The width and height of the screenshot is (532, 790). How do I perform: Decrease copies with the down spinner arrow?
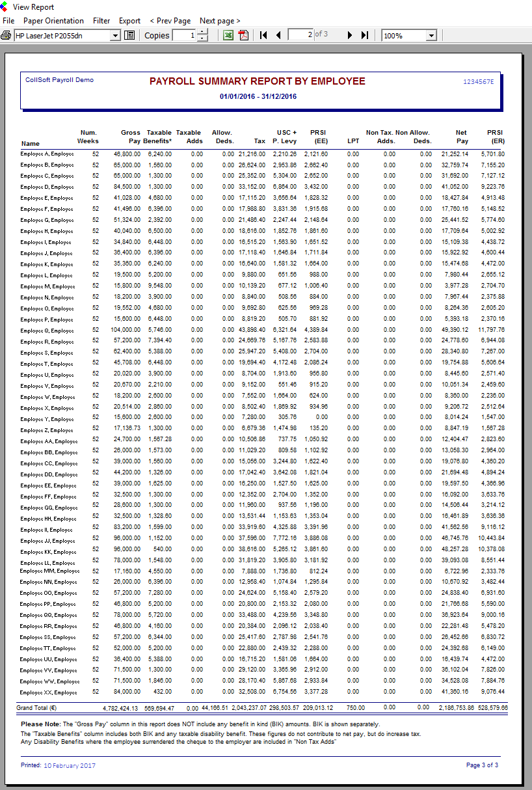point(202,39)
